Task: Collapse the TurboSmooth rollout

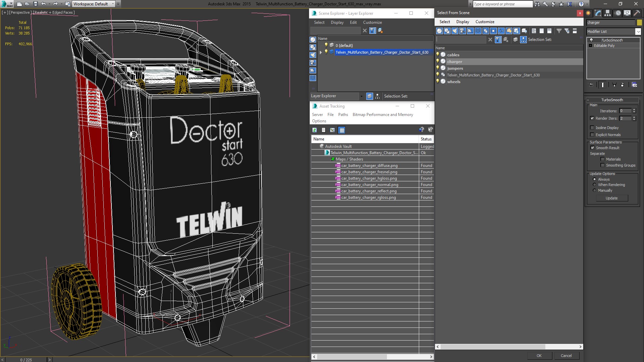Action: [612, 100]
